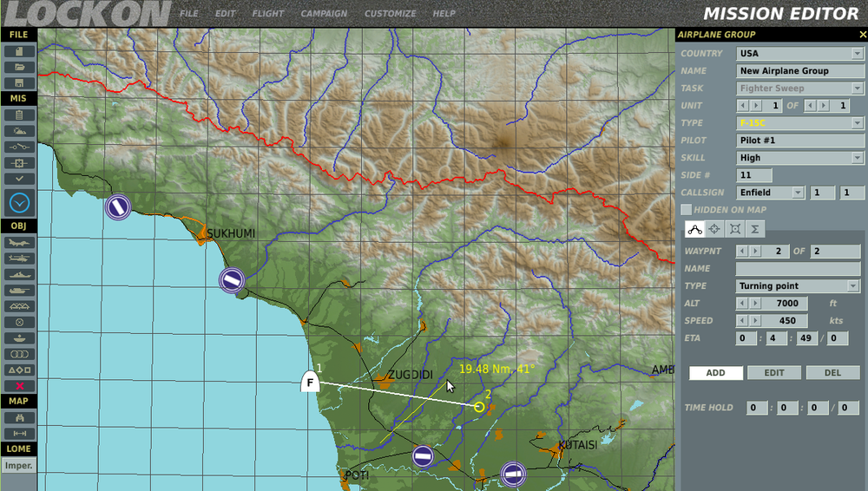Click the ADD waypoint button
Screen dimensions: 868x491
pyautogui.click(x=716, y=373)
